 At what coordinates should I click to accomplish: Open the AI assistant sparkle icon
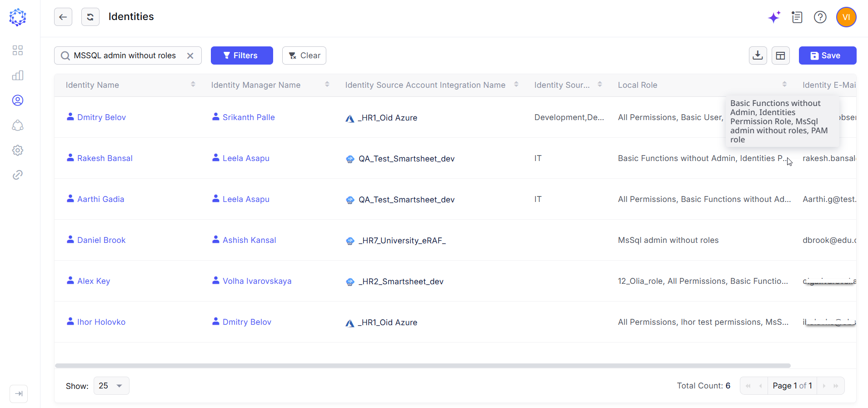coord(774,17)
